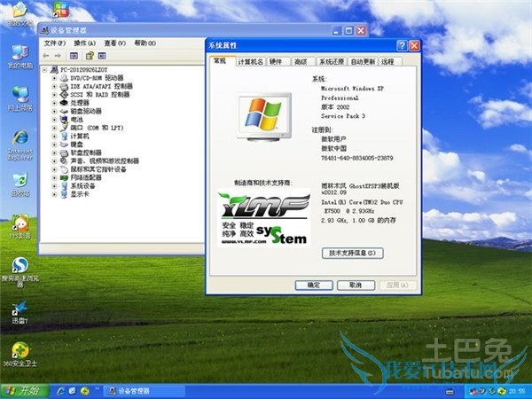
Task: Expand the 磁盘驱动器 node
Action: tap(54, 112)
